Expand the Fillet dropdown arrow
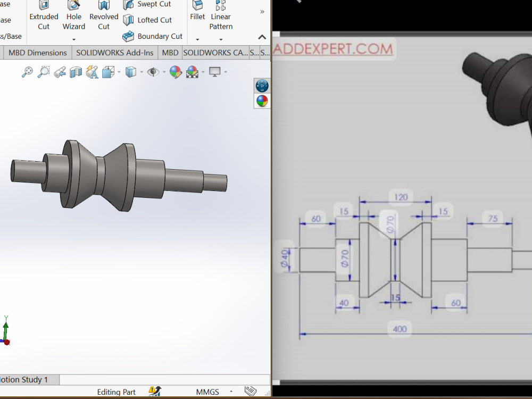Screen dimensions: 532x399 [x=197, y=39]
